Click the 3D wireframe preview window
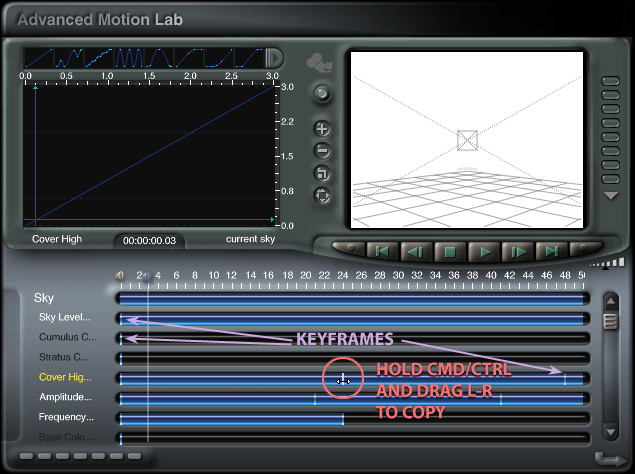Image resolution: width=635 pixels, height=474 pixels. click(x=467, y=140)
